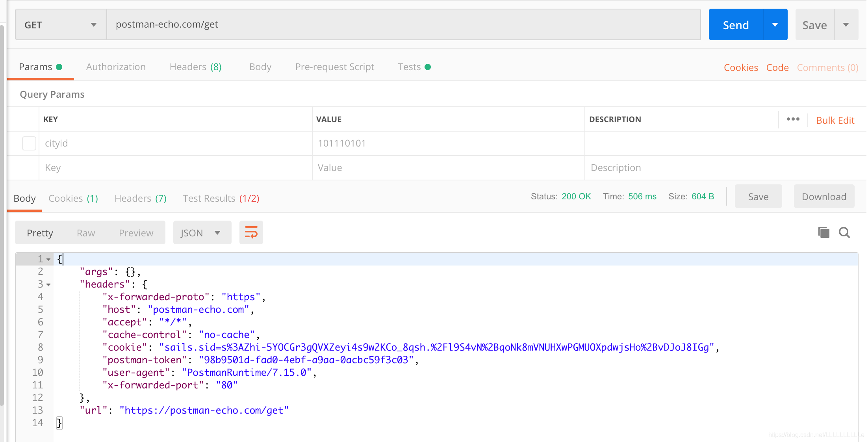View the response Cookies (1) tab
Screen dimensions: 868x442
pyautogui.click(x=73, y=199)
